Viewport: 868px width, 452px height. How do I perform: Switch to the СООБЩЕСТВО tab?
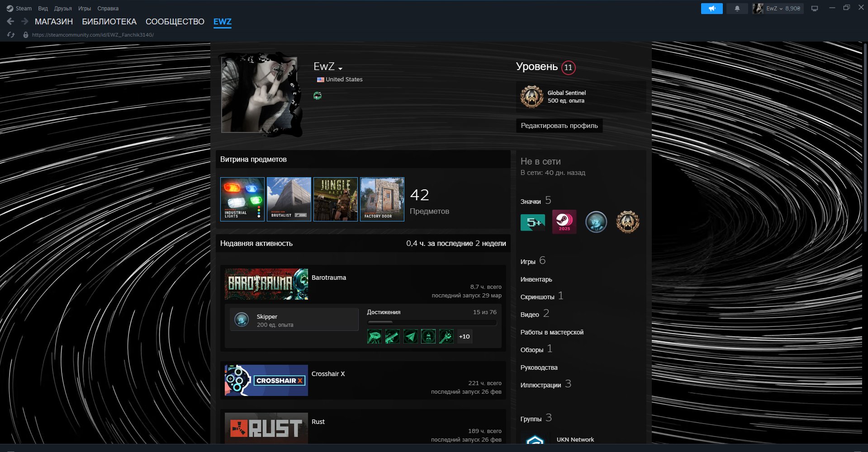click(175, 22)
